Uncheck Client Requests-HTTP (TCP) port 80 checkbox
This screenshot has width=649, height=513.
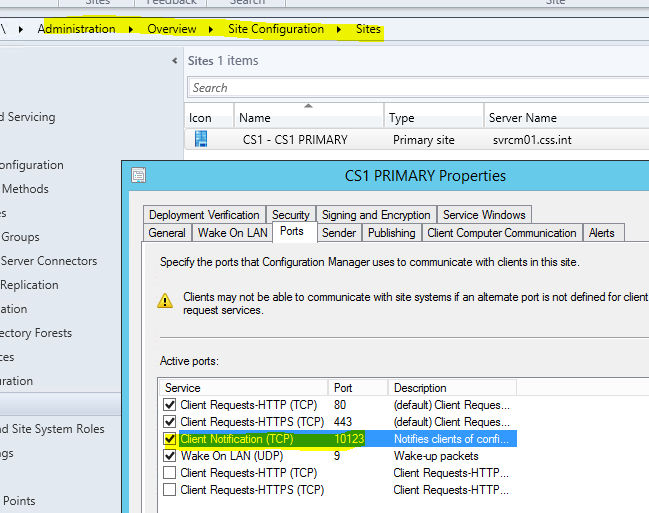tap(169, 405)
